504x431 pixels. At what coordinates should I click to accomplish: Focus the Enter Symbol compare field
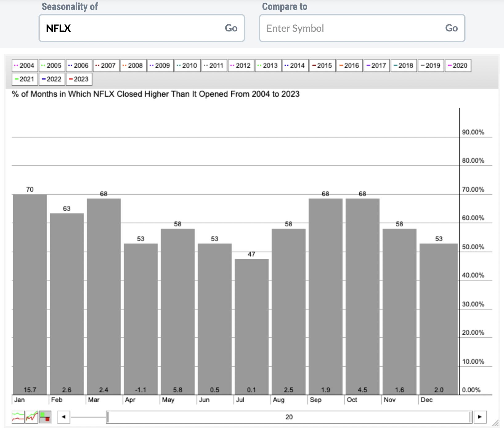click(351, 28)
